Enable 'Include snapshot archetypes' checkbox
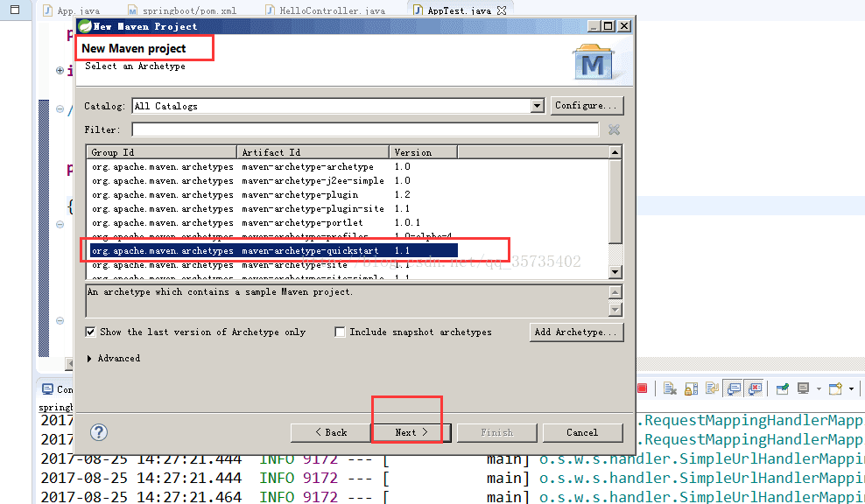The image size is (865, 504). [x=340, y=332]
